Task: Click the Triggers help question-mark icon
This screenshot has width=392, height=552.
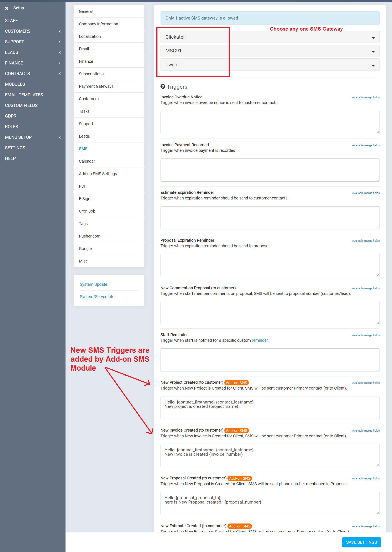Action: coord(163,86)
